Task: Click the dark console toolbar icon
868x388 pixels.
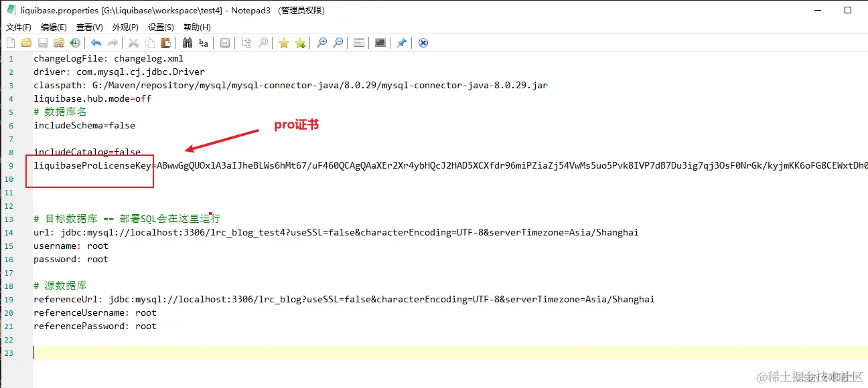Action: [380, 43]
